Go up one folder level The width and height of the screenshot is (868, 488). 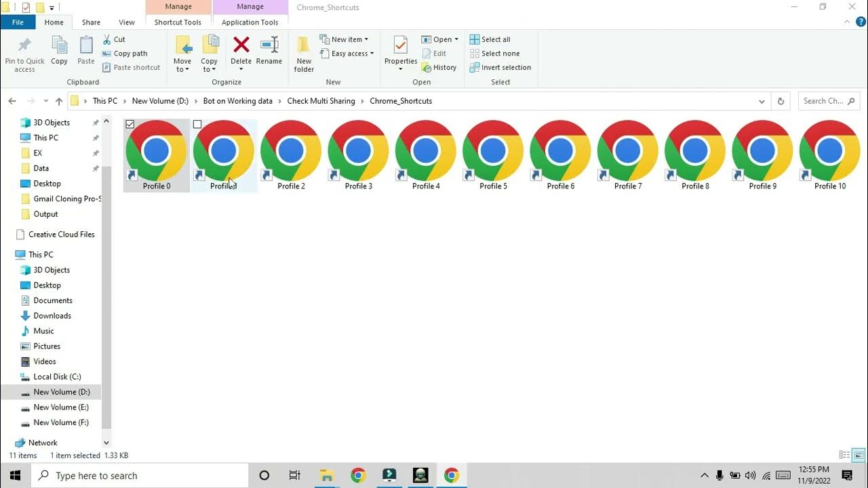59,101
